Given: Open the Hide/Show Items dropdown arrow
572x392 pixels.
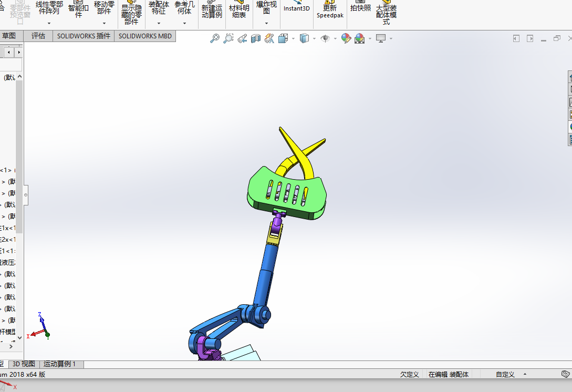Looking at the screenshot, I should pos(335,39).
